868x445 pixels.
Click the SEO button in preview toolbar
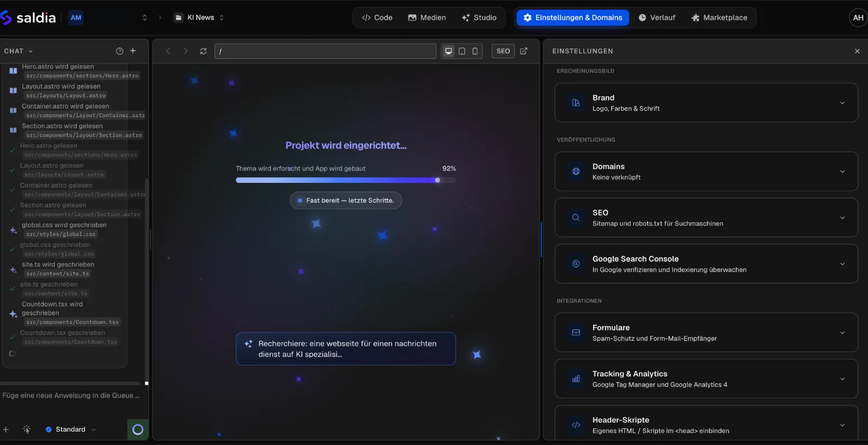click(x=503, y=51)
